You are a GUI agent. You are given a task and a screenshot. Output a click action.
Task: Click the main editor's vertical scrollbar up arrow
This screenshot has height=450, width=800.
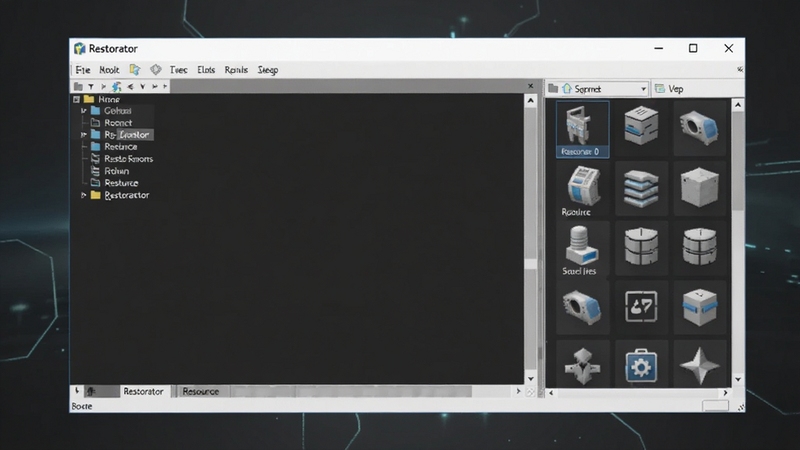point(531,101)
